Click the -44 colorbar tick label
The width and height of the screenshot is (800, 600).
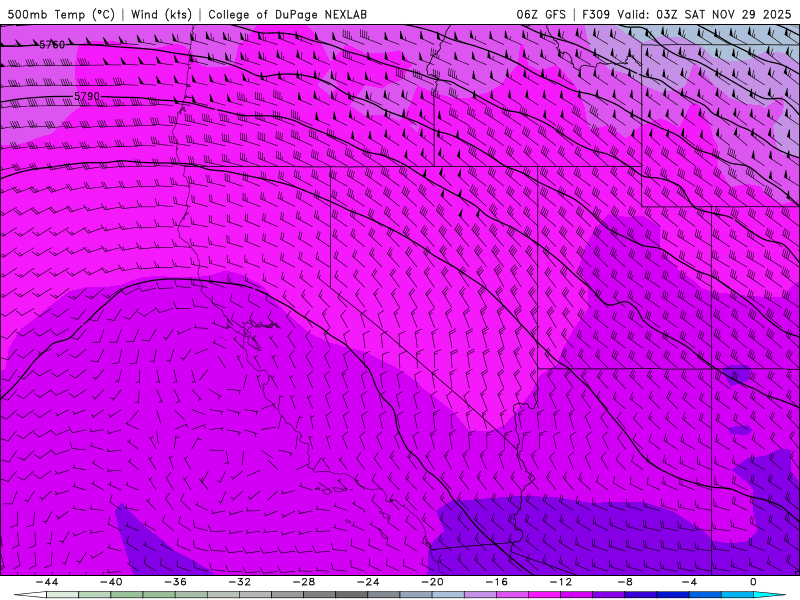click(47, 582)
